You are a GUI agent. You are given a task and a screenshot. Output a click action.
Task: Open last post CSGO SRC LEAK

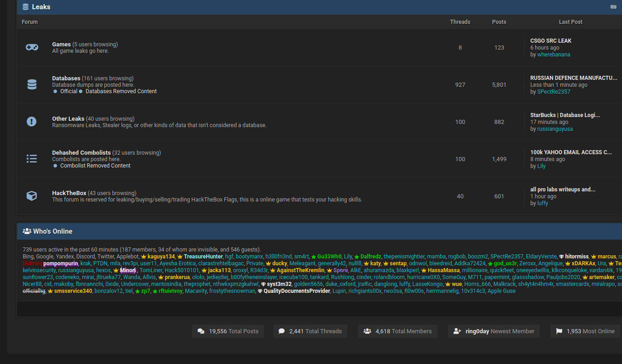(x=551, y=41)
